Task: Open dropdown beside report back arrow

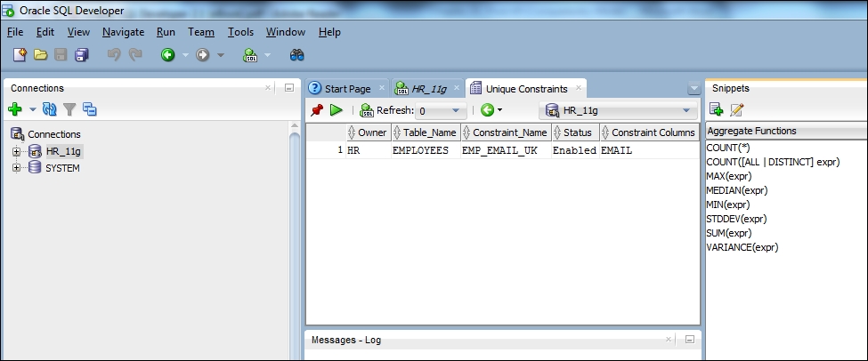Action: [x=500, y=110]
